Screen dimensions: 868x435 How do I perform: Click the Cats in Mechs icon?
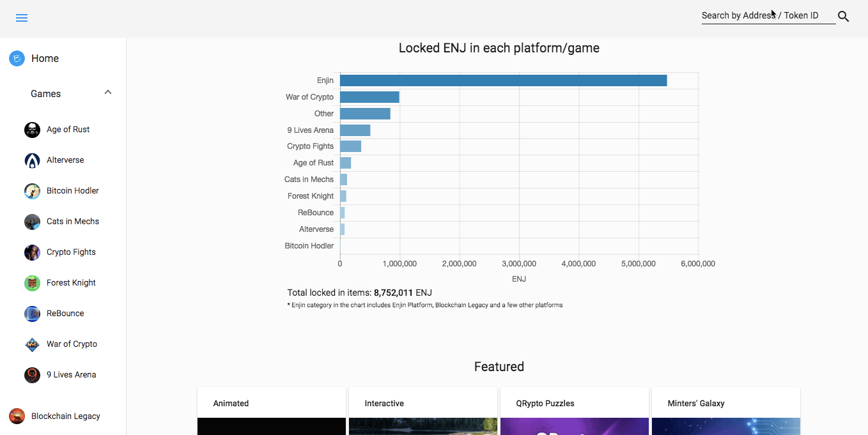(32, 222)
